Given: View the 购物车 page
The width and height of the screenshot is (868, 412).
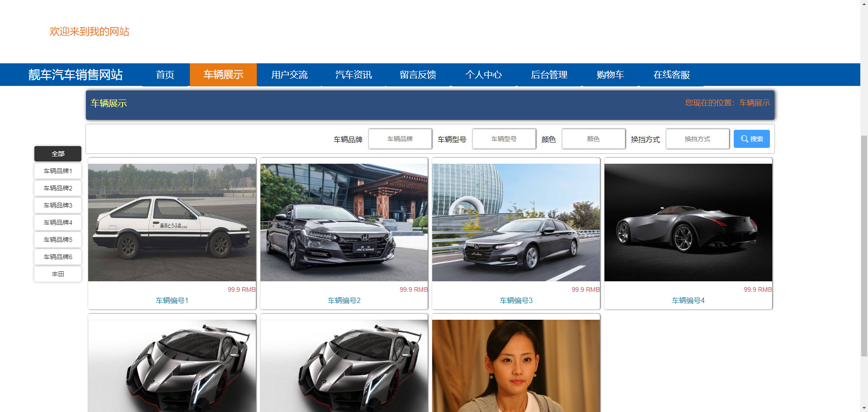Looking at the screenshot, I should (610, 75).
